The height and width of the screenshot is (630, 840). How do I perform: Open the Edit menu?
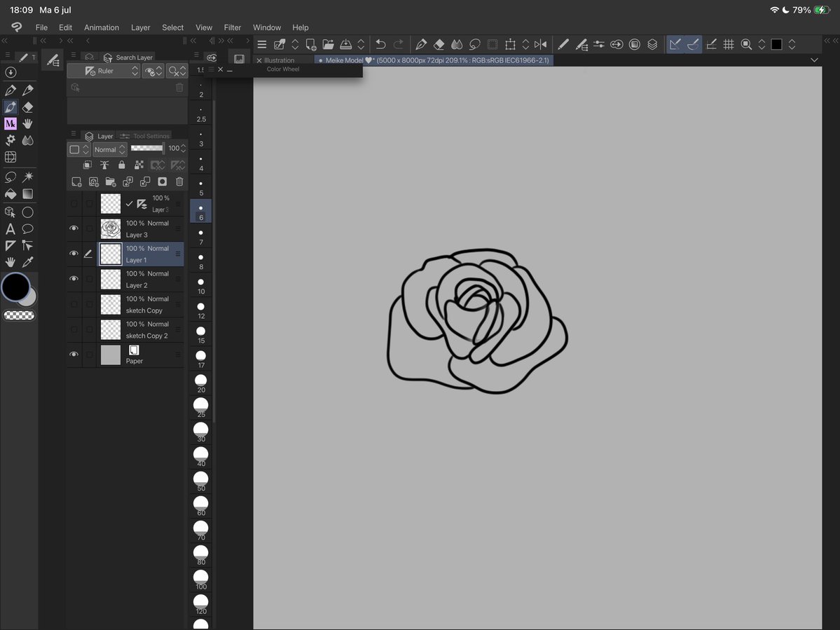[65, 27]
